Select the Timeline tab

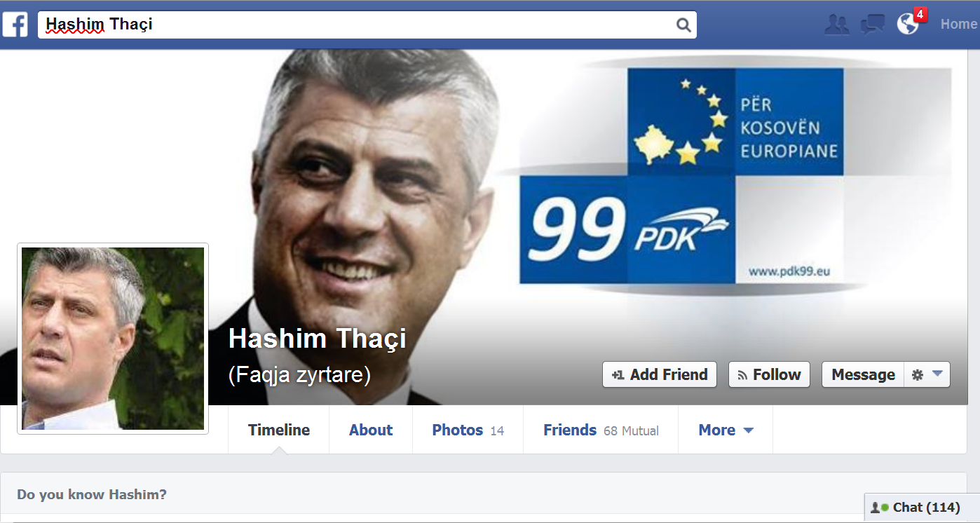coord(279,430)
